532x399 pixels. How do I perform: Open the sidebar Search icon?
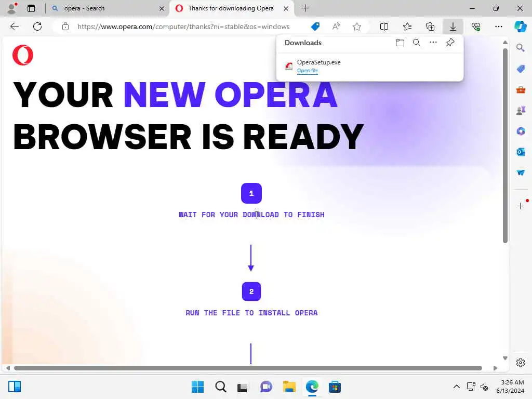(521, 48)
